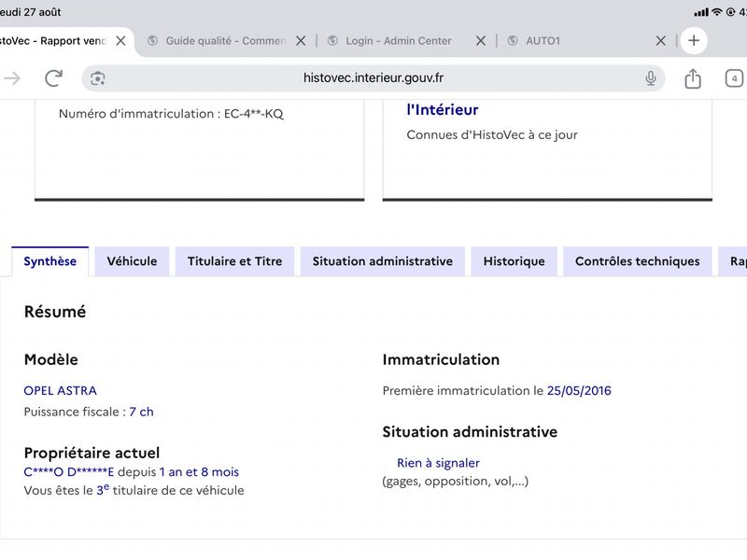Open a new browser tab
This screenshot has width=747, height=560.
(694, 40)
